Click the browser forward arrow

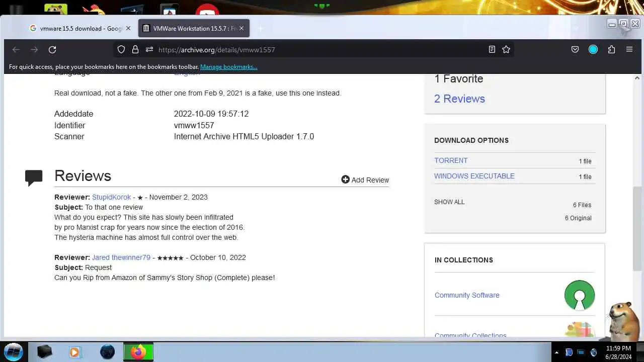(34, 49)
